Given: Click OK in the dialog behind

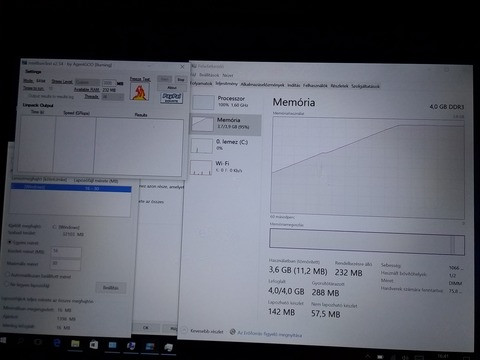Looking at the screenshot, I should [146, 327].
